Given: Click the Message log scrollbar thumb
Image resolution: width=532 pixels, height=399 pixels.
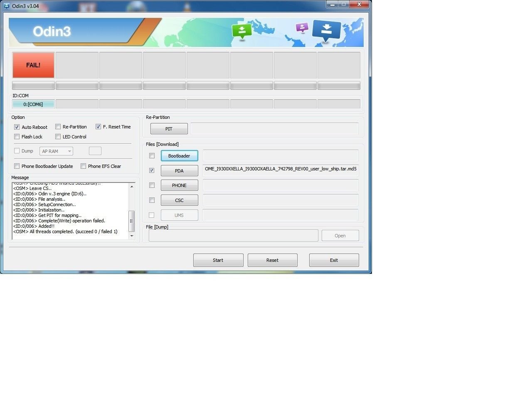Looking at the screenshot, I should point(132,221).
